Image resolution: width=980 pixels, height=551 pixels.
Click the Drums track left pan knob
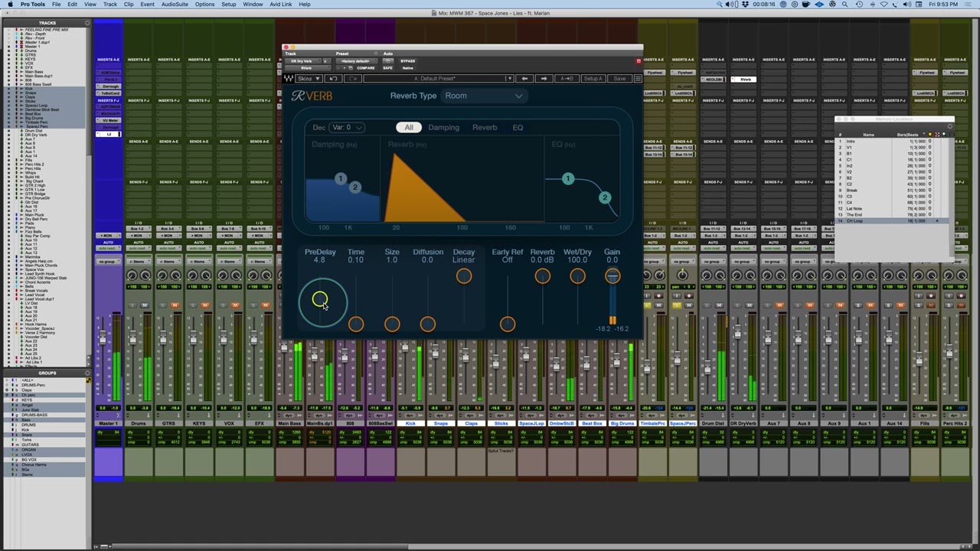pyautogui.click(x=132, y=275)
